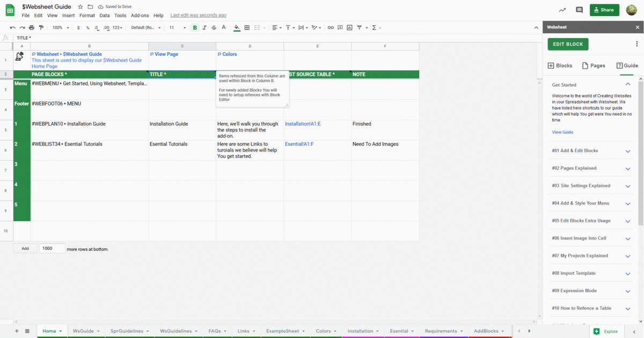Open the File menu
The width and height of the screenshot is (644, 338).
[x=26, y=16]
